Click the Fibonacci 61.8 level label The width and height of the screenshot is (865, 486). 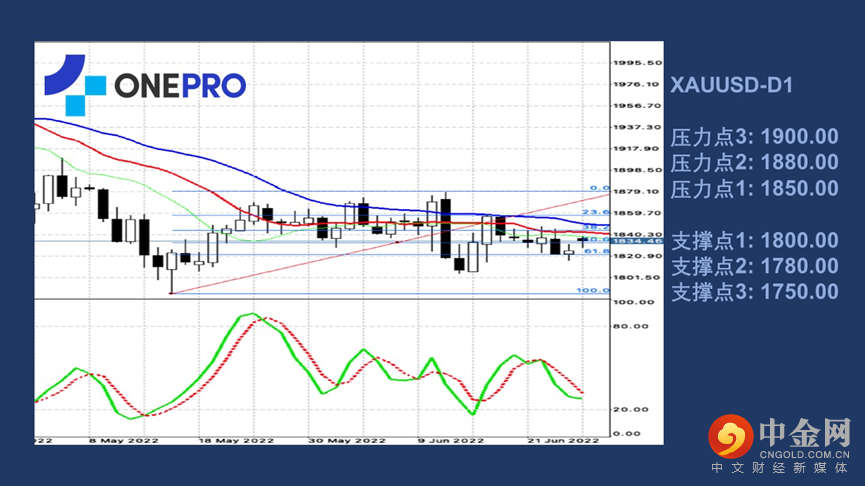click(x=596, y=251)
